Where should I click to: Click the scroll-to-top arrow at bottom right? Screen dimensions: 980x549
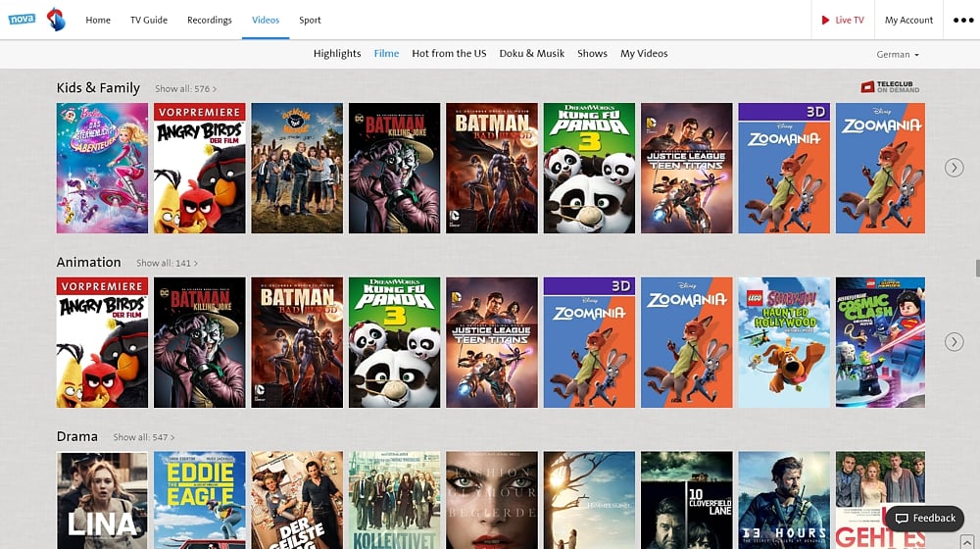(x=967, y=541)
